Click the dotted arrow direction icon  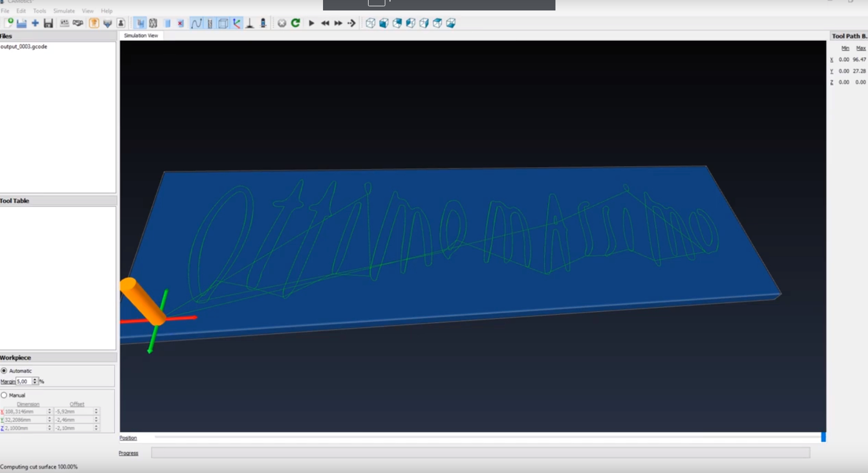pyautogui.click(x=351, y=23)
